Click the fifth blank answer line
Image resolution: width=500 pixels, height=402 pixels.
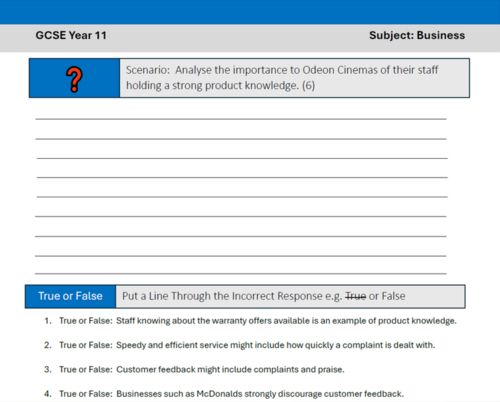pos(242,197)
